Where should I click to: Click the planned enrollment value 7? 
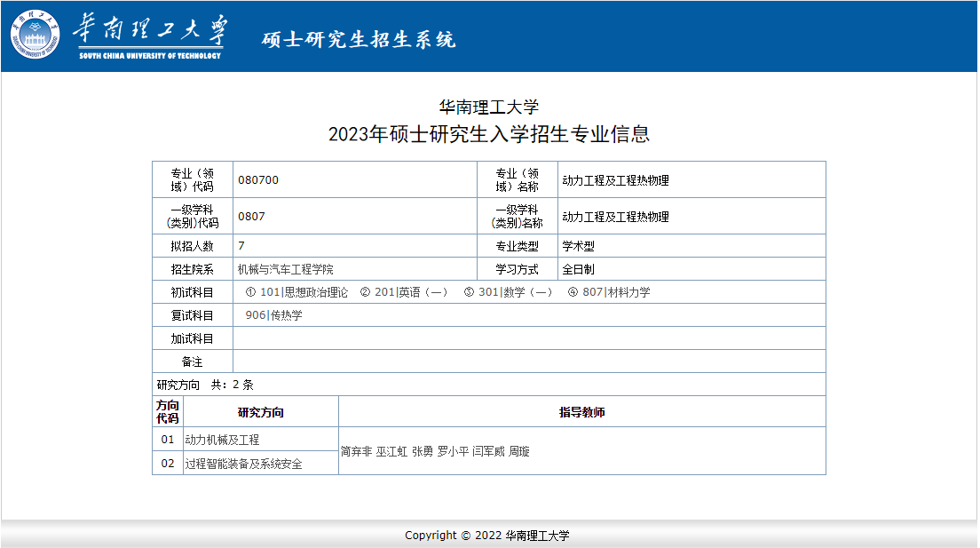point(241,246)
